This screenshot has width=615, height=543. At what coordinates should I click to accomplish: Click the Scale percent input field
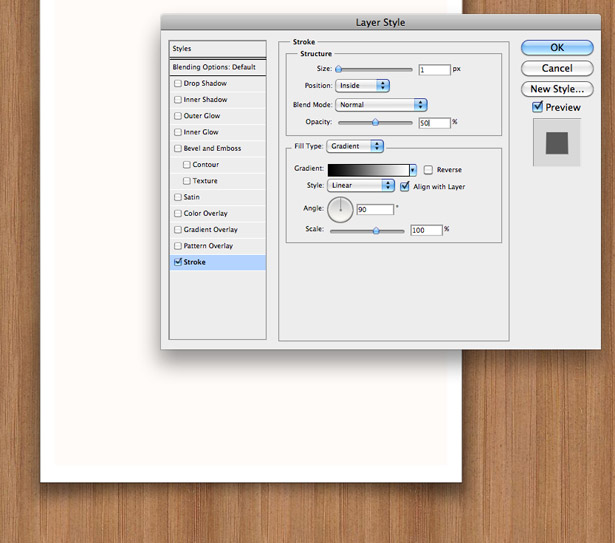[x=426, y=230]
